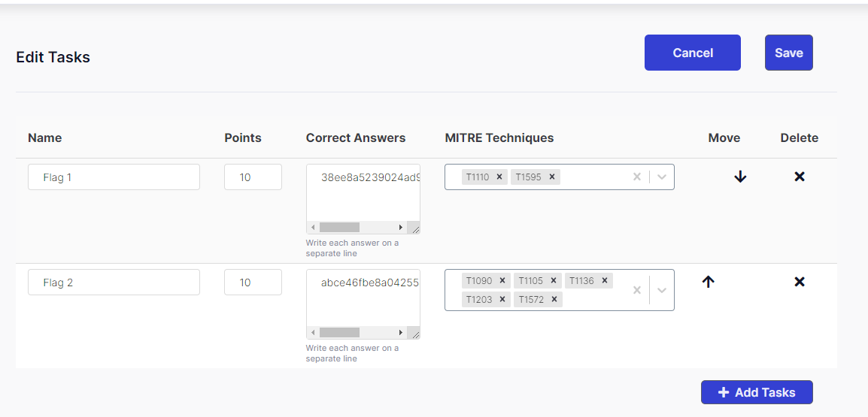Screen dimensions: 868x417
Task: Click the Add Tasks button
Action: 756,392
